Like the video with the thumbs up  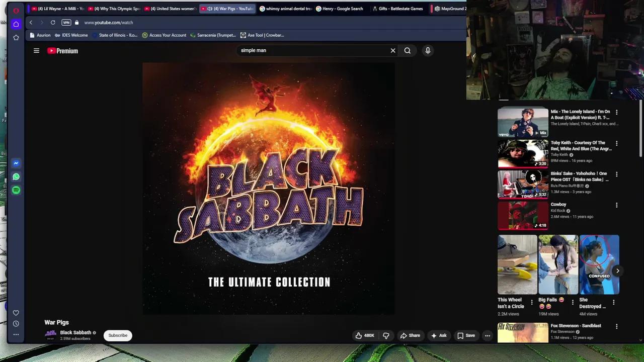coord(358,335)
